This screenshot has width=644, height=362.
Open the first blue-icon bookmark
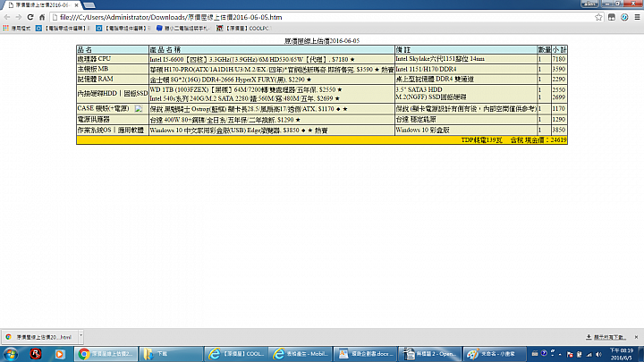(x=62, y=29)
